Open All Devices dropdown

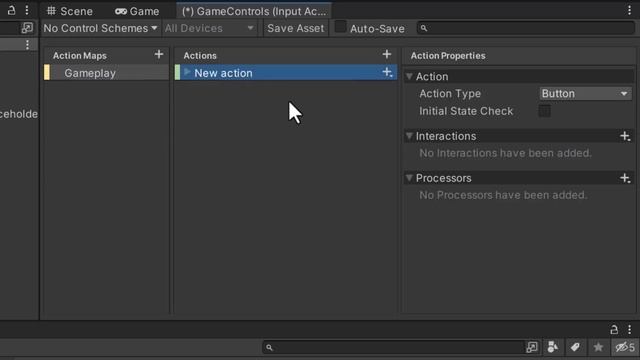click(x=209, y=28)
